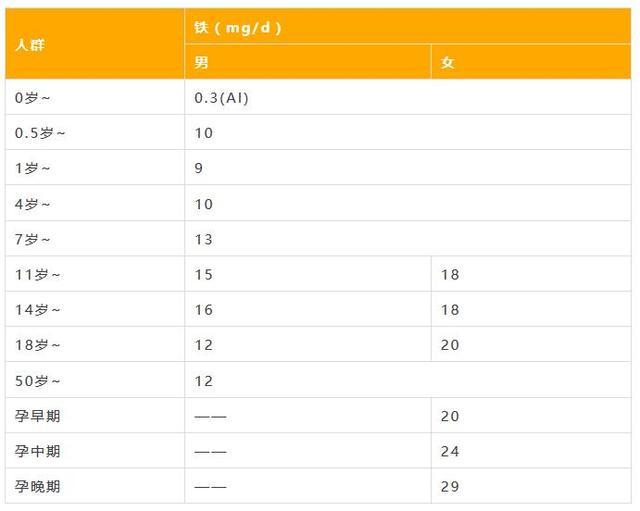Click the 0.5岁~ row label

pos(40,133)
